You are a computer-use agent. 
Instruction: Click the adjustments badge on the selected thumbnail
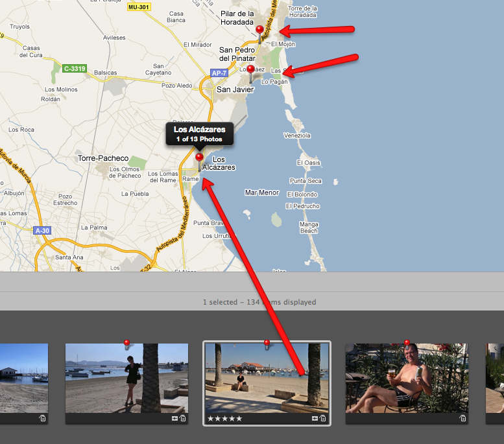click(x=315, y=419)
